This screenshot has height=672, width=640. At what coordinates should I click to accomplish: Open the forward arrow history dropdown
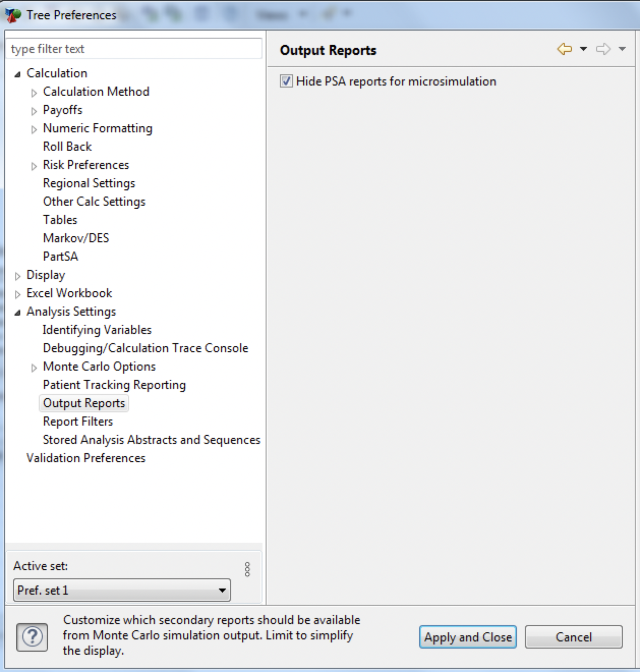click(621, 49)
